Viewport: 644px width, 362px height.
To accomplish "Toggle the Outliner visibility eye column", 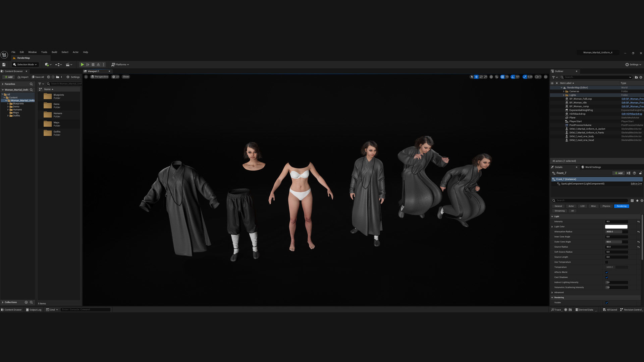I will [552, 83].
